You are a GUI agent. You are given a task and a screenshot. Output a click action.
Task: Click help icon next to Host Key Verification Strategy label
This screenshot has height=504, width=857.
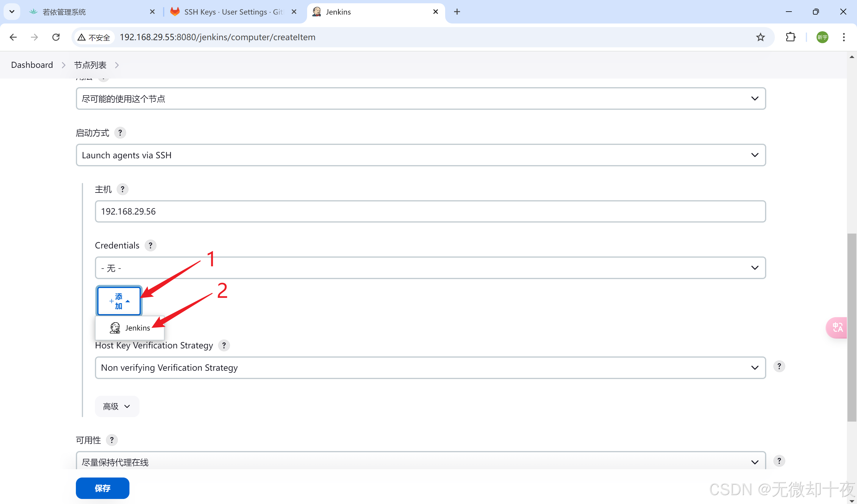224,345
